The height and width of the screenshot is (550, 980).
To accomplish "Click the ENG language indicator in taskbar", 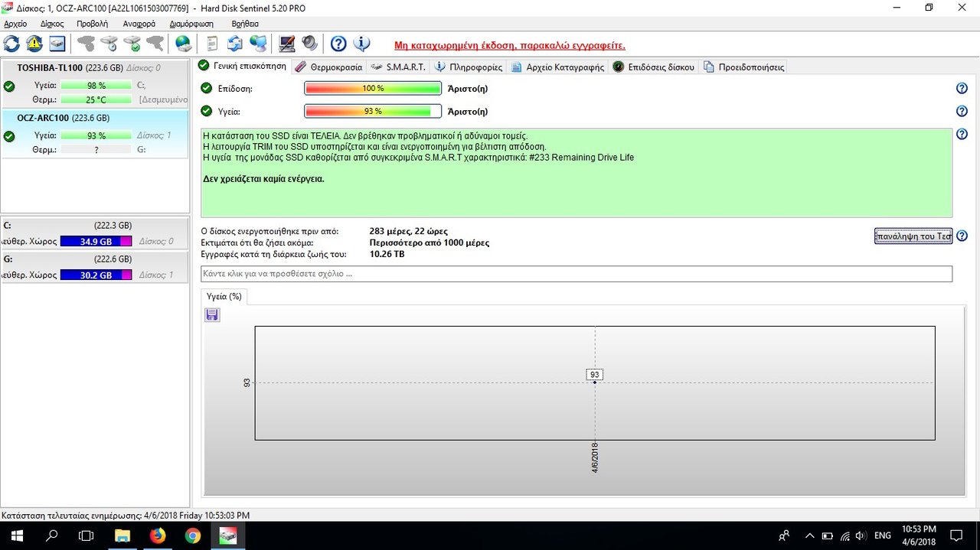I will [x=883, y=535].
